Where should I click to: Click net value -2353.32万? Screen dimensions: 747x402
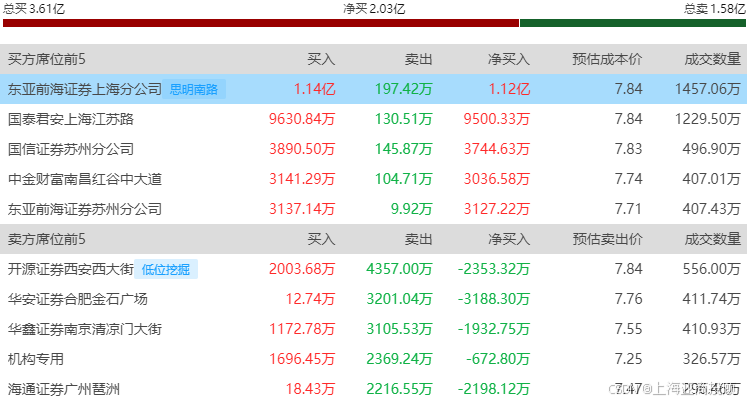pyautogui.click(x=494, y=269)
